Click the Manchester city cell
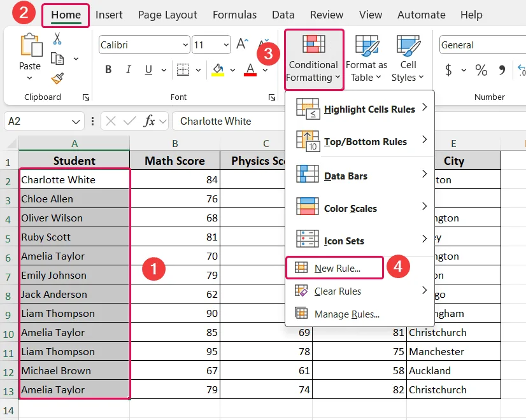 (453, 351)
